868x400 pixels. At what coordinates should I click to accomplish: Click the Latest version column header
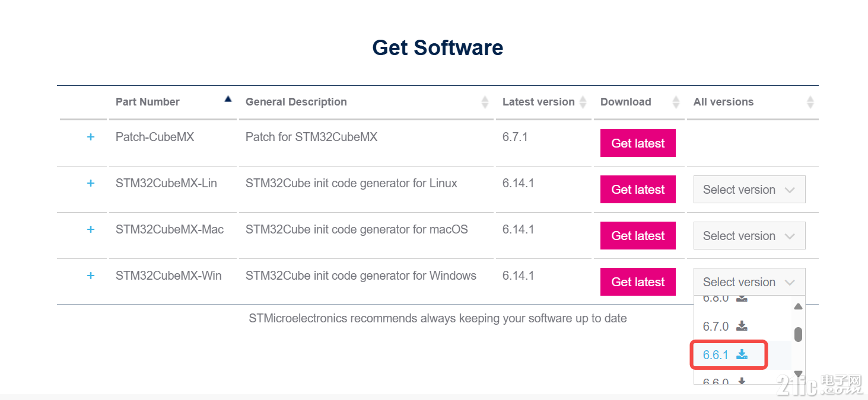(x=539, y=102)
